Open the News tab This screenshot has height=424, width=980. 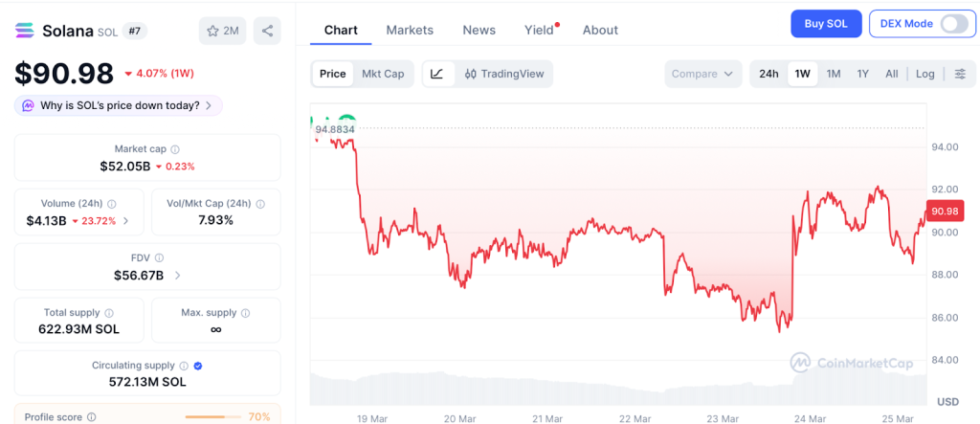(479, 30)
